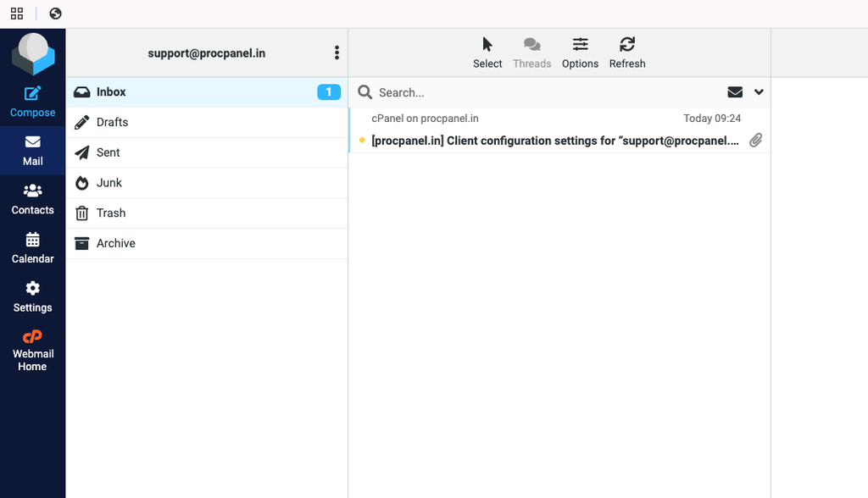Image resolution: width=868 pixels, height=498 pixels.
Task: Expand search options chevron
Action: point(759,91)
